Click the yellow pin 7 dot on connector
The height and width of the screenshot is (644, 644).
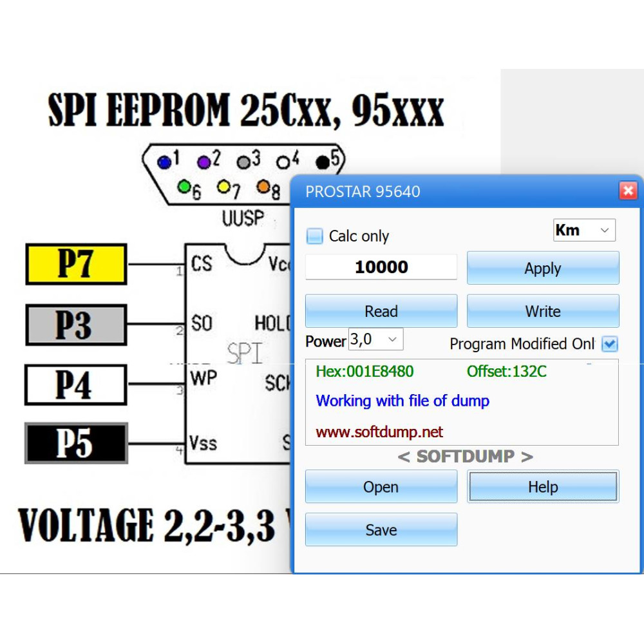223,187
